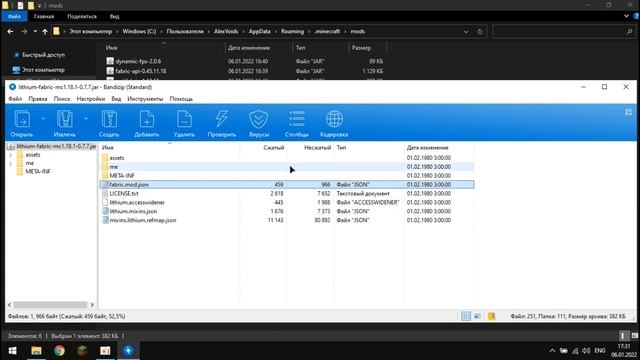This screenshot has height=360, width=640.
Task: Go back in Explorer navigation
Action: coord(10,31)
